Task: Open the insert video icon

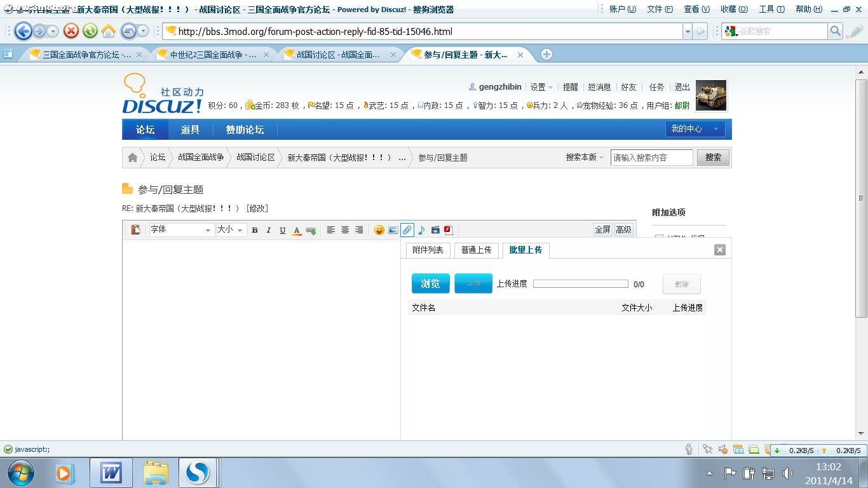Action: coord(435,230)
